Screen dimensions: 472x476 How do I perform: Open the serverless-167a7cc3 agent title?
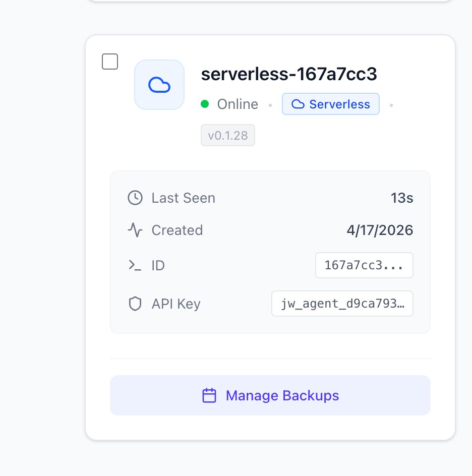[289, 74]
